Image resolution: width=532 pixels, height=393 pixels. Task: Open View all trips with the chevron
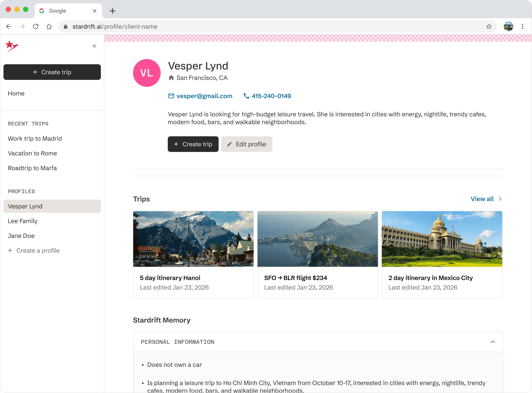pyautogui.click(x=500, y=199)
